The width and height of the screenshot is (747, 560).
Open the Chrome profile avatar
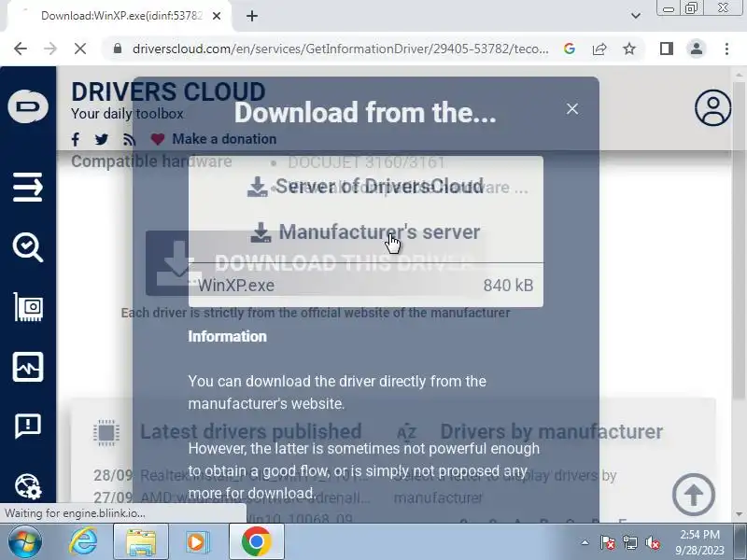(x=697, y=49)
